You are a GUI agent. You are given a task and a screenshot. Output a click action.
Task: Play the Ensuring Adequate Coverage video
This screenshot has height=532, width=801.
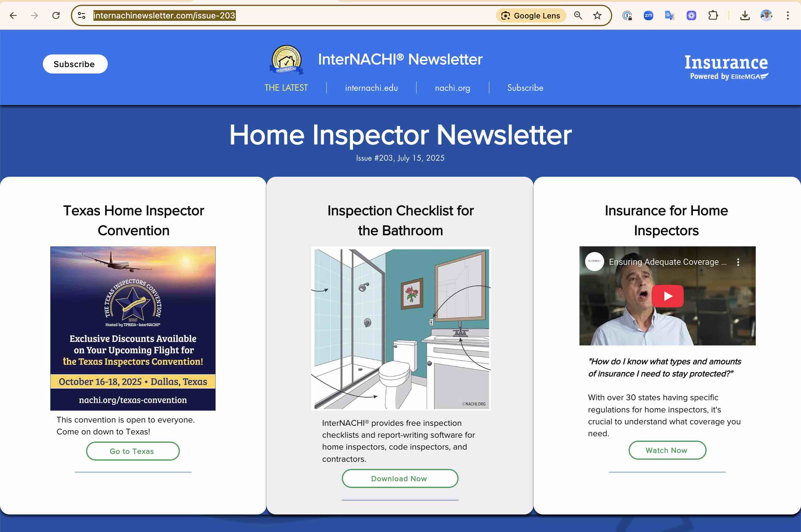click(667, 296)
